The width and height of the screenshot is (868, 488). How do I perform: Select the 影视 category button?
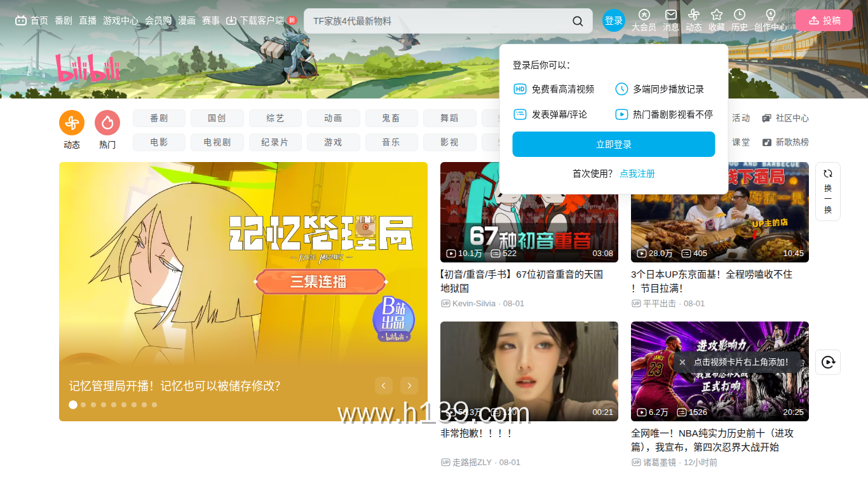click(x=449, y=142)
